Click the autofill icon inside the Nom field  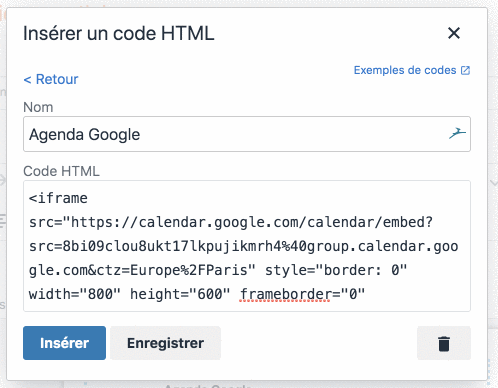pos(457,133)
